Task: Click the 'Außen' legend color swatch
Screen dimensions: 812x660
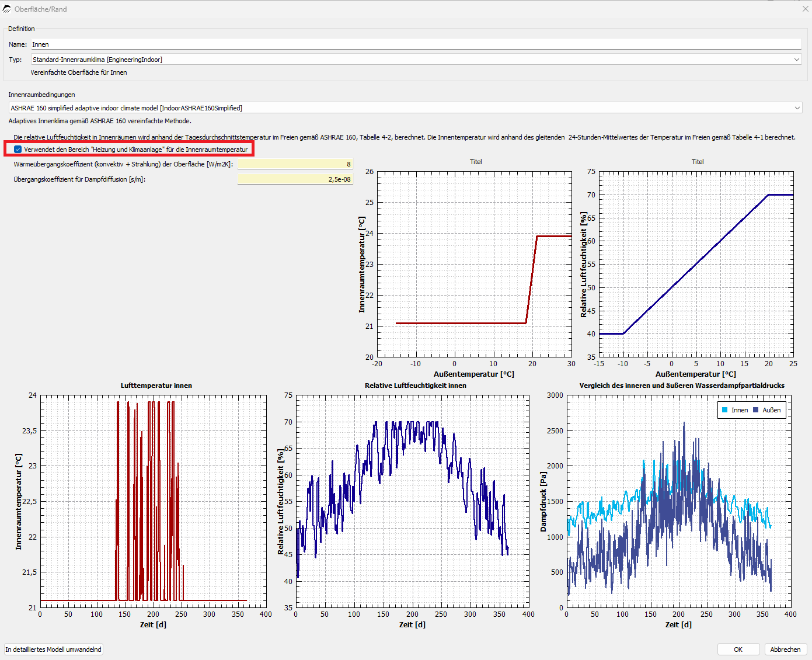Action: coord(756,410)
